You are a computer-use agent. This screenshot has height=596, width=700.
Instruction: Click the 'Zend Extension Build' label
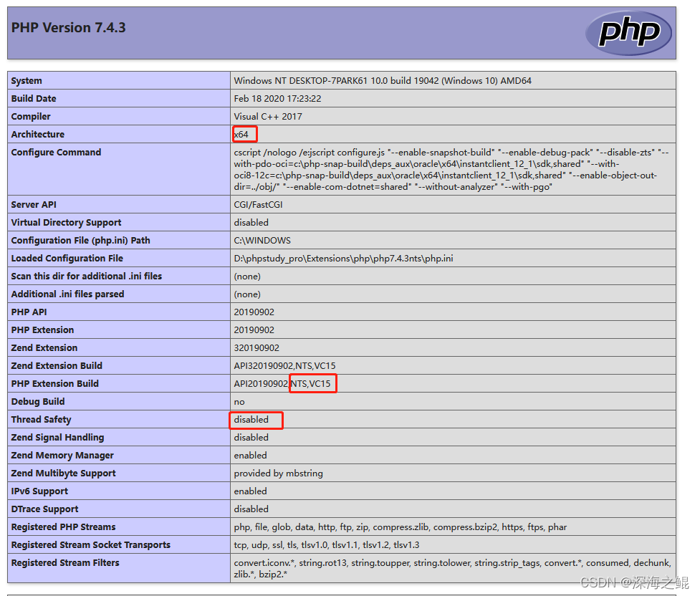[x=57, y=365]
